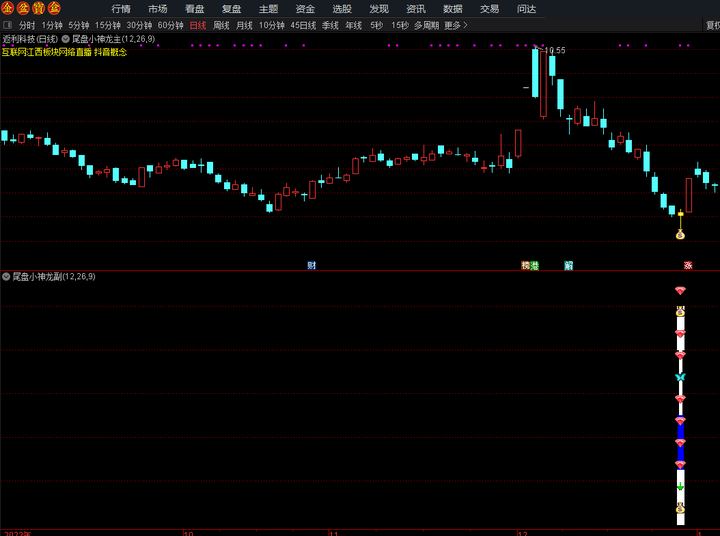This screenshot has height=536, width=720.
Task: Expand the 更多 periods dropdown
Action: (x=456, y=25)
